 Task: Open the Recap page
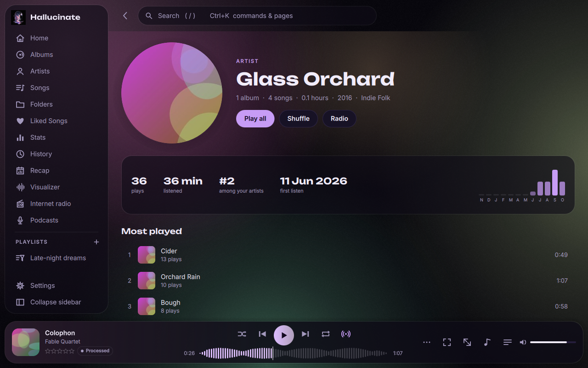pyautogui.click(x=57, y=171)
